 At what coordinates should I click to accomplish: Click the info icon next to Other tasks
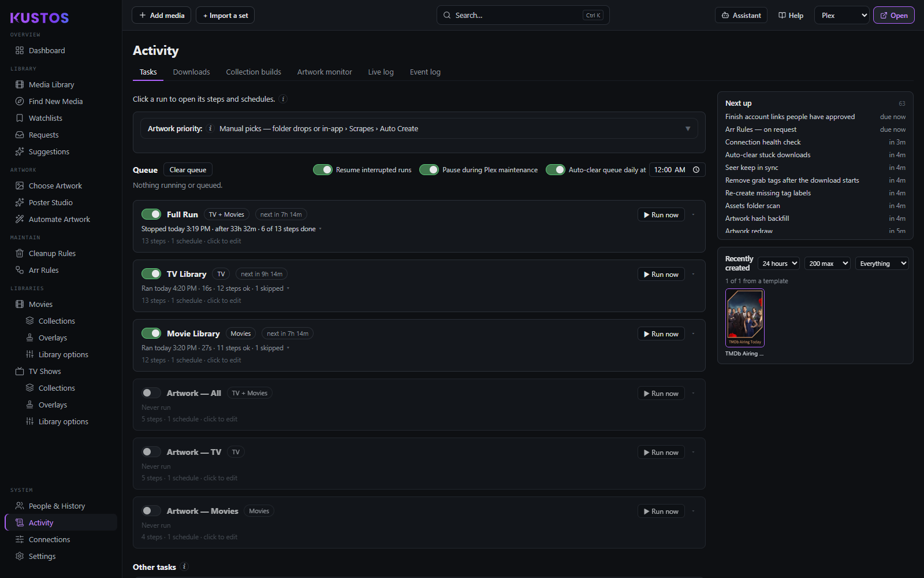point(184,566)
